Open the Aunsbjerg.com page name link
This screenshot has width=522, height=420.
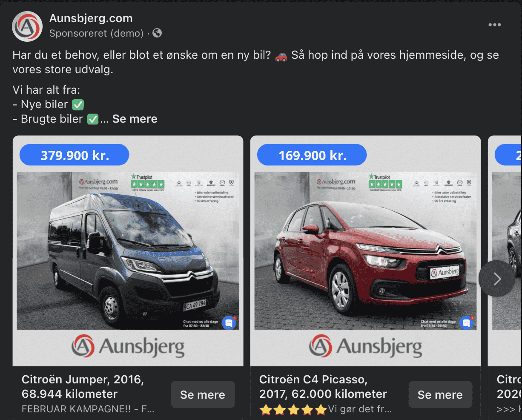(91, 18)
